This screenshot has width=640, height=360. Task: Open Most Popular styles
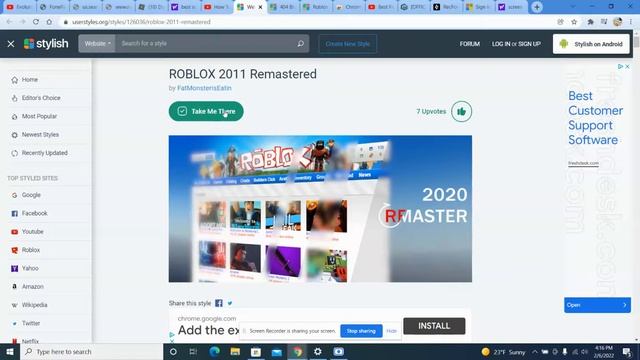coord(39,116)
